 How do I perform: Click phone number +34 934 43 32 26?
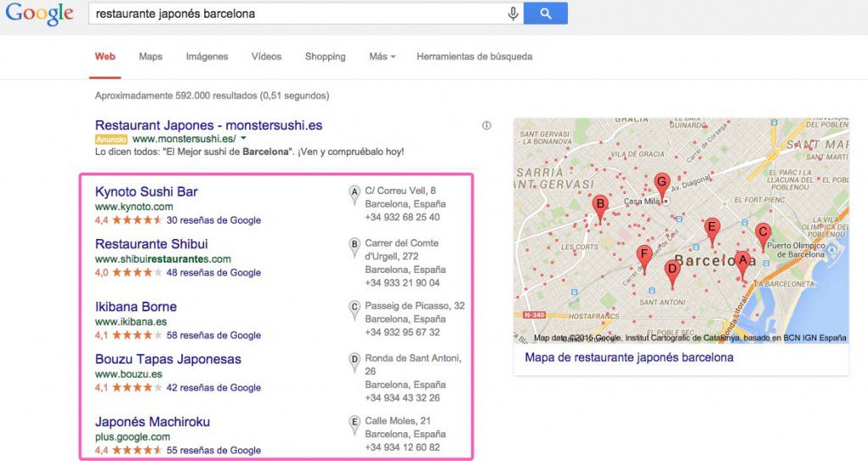click(x=403, y=398)
